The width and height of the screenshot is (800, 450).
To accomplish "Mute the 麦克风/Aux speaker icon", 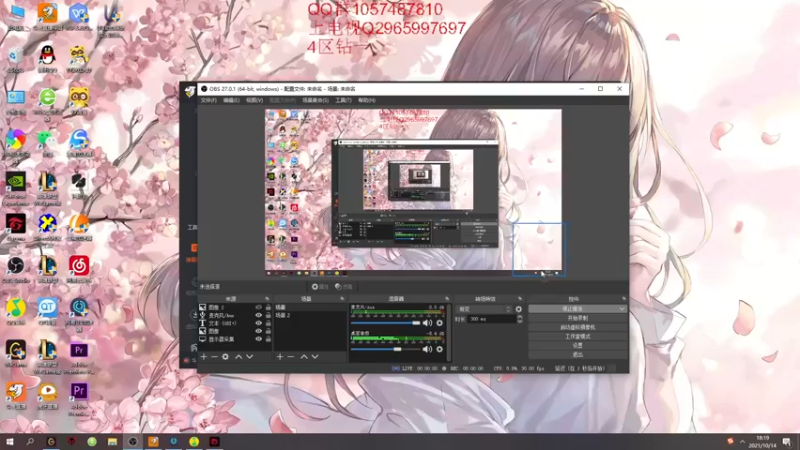I will pyautogui.click(x=428, y=323).
